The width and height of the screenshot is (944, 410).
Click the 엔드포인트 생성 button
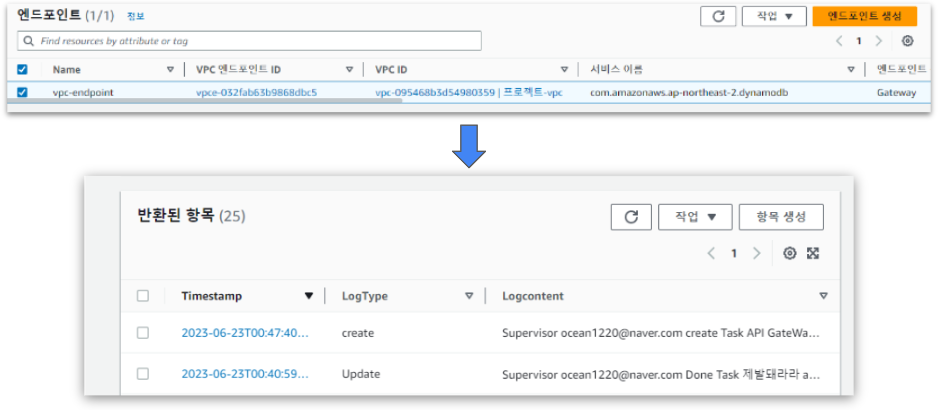click(865, 16)
